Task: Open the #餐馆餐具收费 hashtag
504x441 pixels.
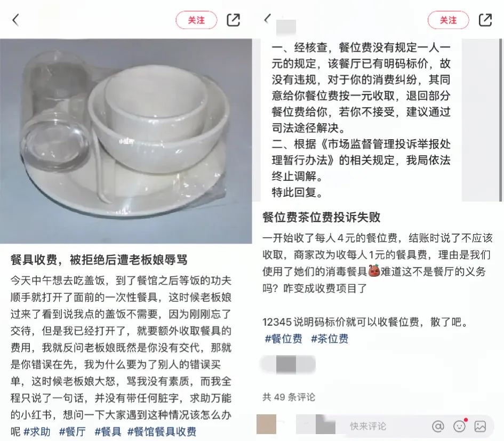Action: point(162,431)
